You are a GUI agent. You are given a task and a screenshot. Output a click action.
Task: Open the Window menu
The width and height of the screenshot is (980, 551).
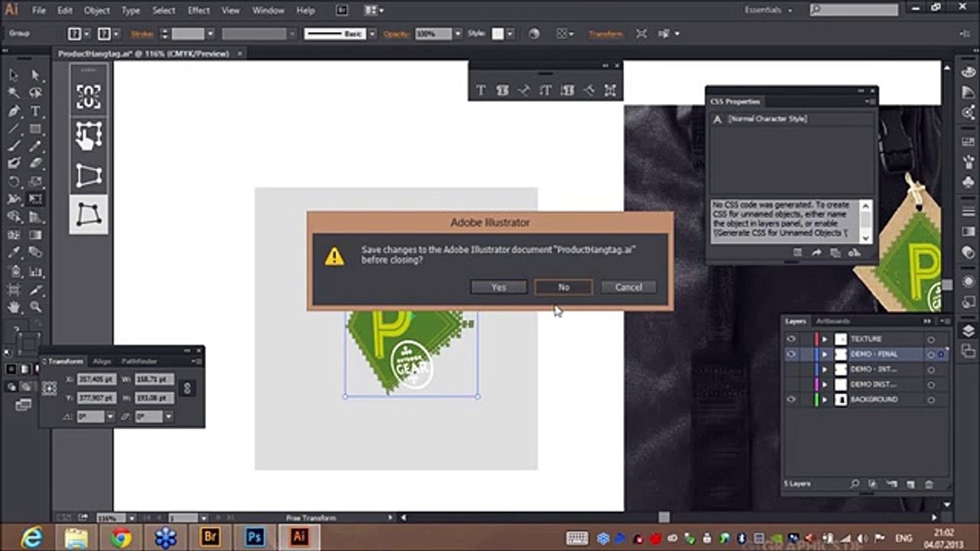point(268,11)
